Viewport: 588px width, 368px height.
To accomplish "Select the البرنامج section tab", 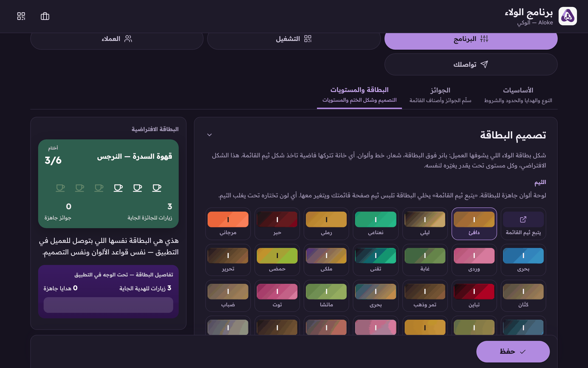I will [471, 39].
